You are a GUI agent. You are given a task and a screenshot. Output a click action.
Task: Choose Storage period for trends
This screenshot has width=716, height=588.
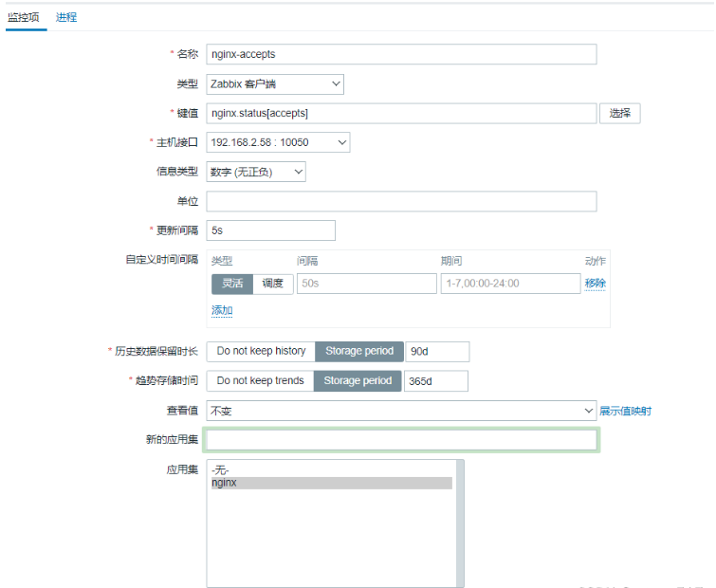tap(358, 381)
